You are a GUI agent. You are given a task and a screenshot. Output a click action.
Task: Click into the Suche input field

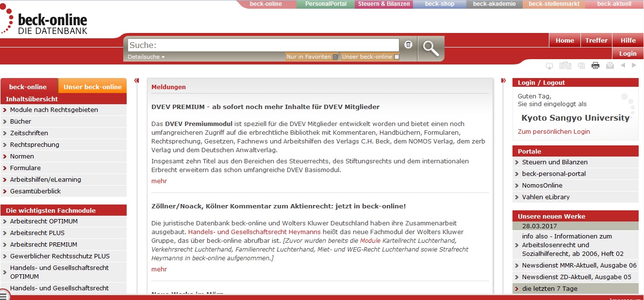click(x=263, y=45)
